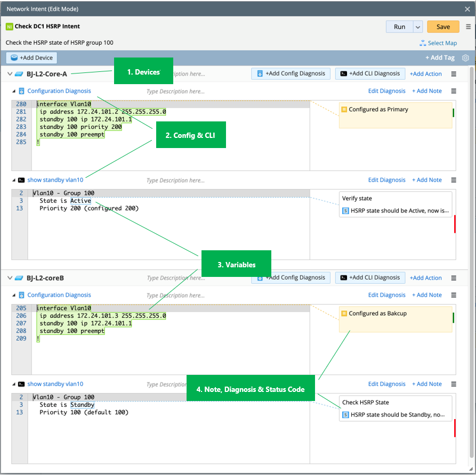Image resolution: width=476 pixels, height=475 pixels.
Task: Click the 'Configured as Primary' note icon
Action: point(344,110)
